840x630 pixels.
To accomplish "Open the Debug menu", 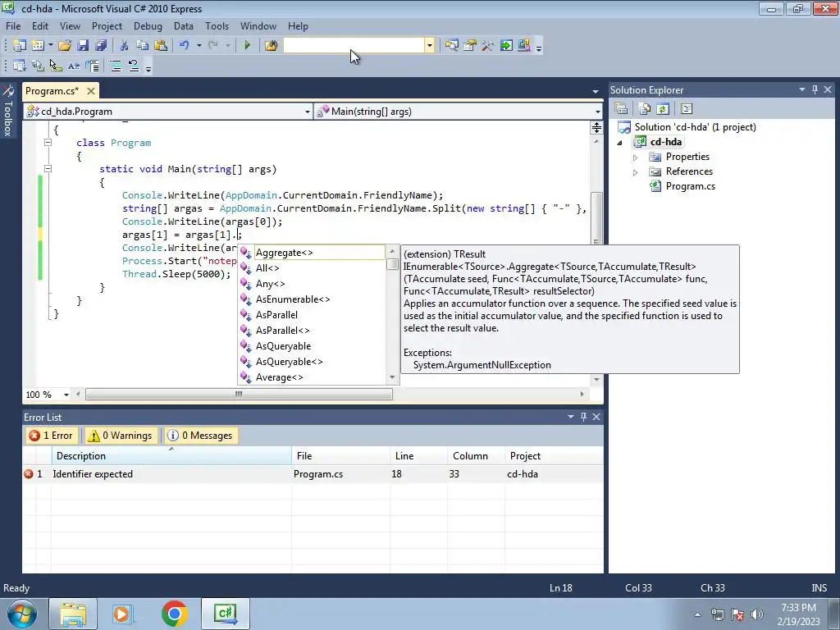I will [148, 26].
